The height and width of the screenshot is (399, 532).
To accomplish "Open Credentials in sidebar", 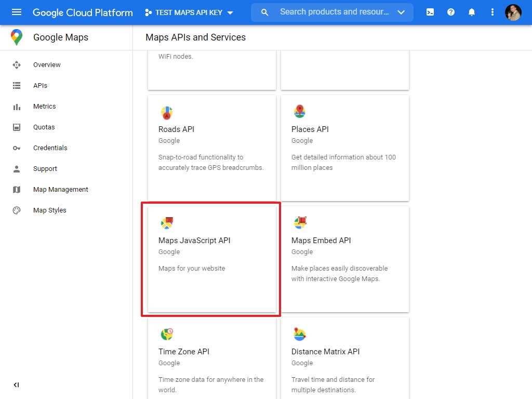I will click(50, 148).
